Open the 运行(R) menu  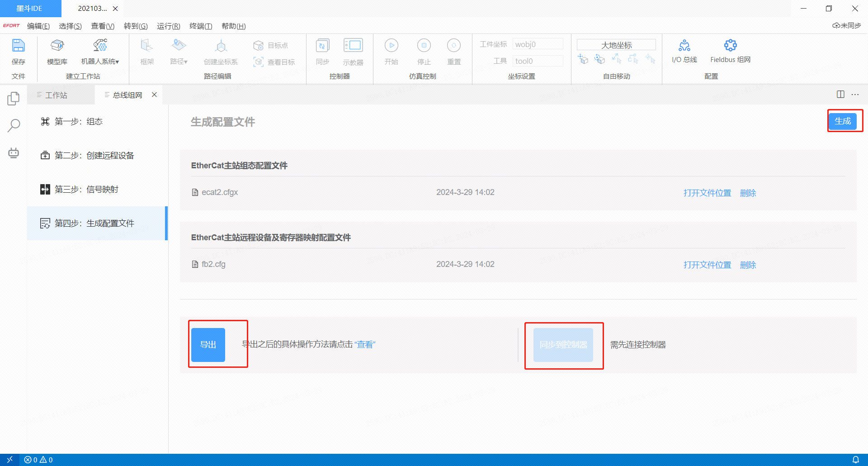pyautogui.click(x=168, y=26)
